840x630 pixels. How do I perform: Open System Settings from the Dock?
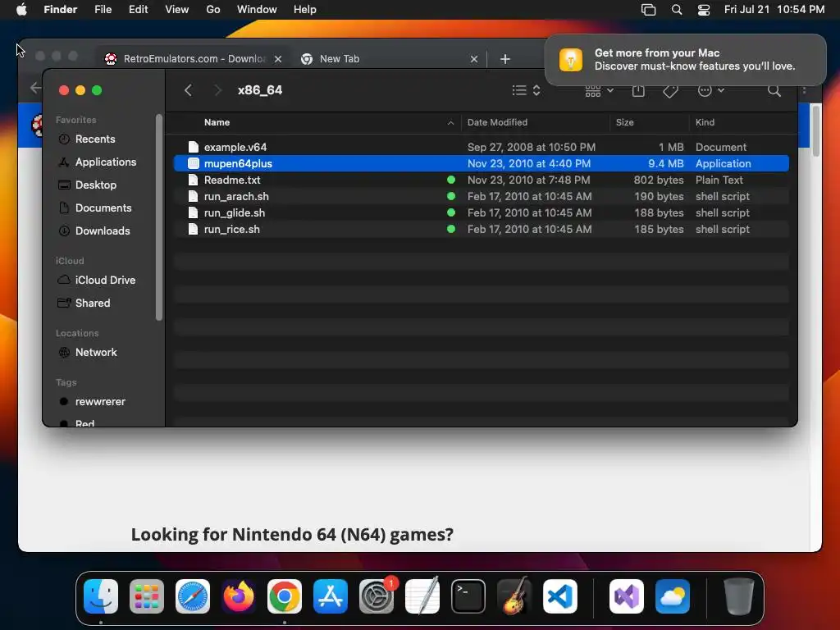coord(376,596)
